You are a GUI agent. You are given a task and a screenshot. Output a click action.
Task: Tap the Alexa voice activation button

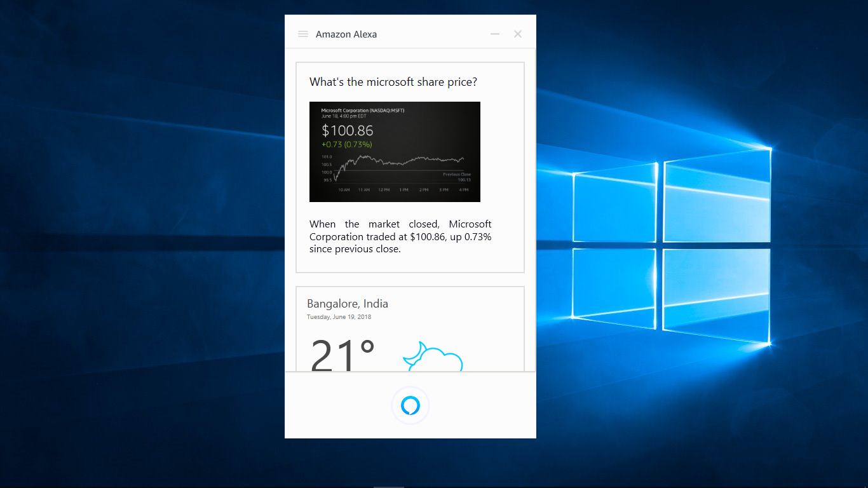410,405
